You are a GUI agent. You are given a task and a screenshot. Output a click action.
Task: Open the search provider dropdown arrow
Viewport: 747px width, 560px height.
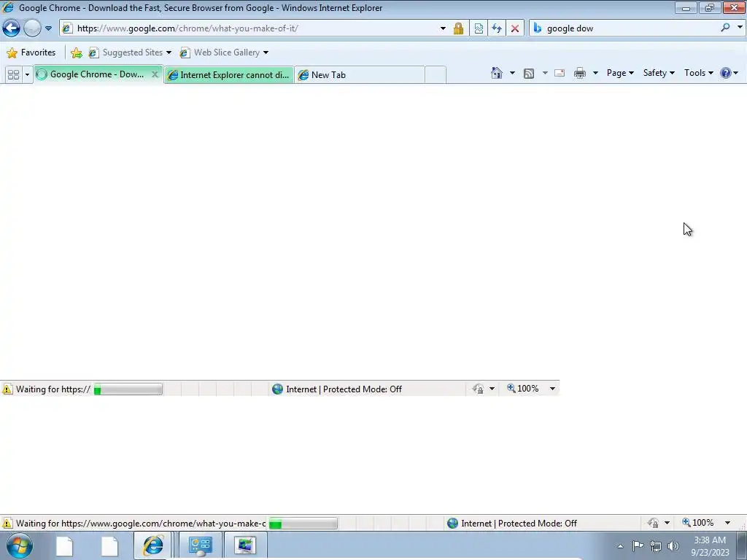pos(740,28)
